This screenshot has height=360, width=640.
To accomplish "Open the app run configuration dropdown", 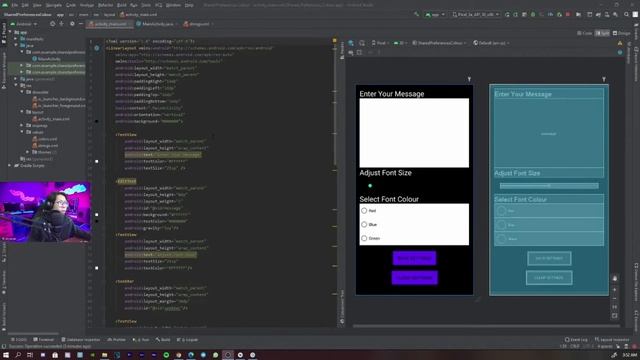I will (435, 14).
